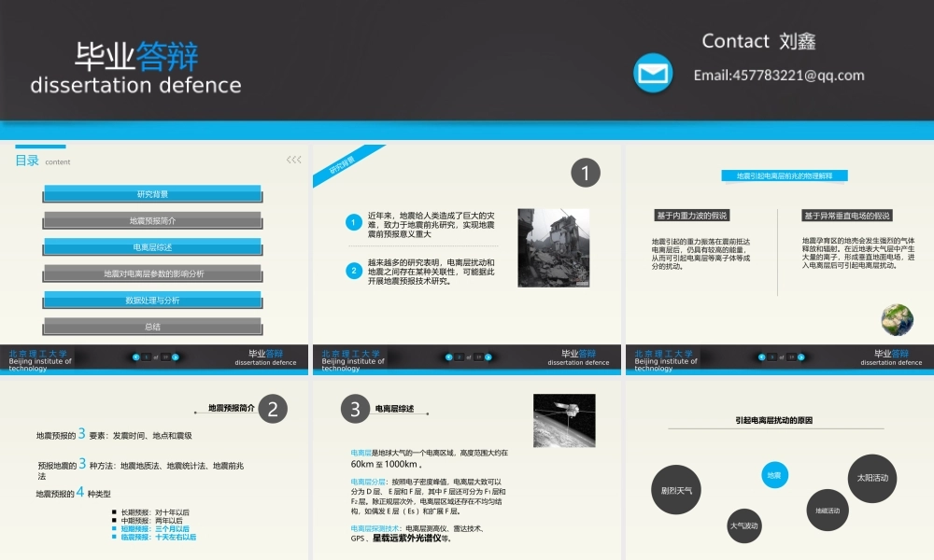Click the Email address text in header
Screen dimensions: 934x560
click(x=778, y=76)
